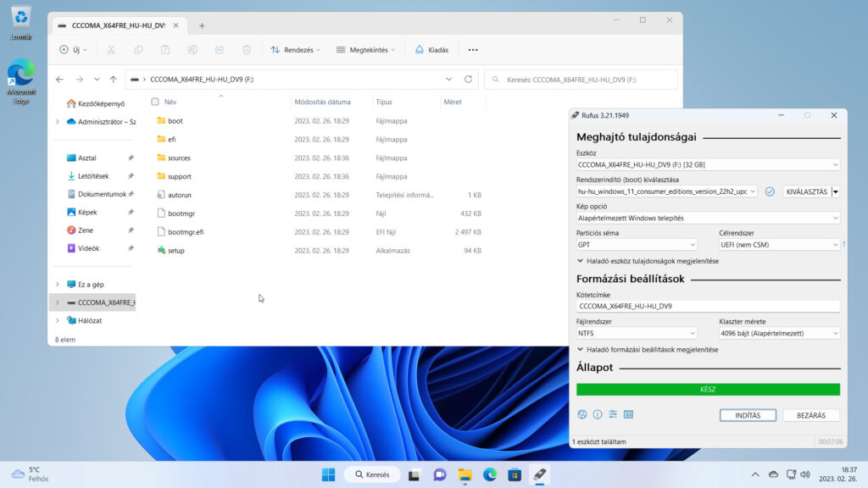Viewport: 868px width, 488px height.
Task: Expand Hálózat tree node
Action: pyautogui.click(x=58, y=320)
